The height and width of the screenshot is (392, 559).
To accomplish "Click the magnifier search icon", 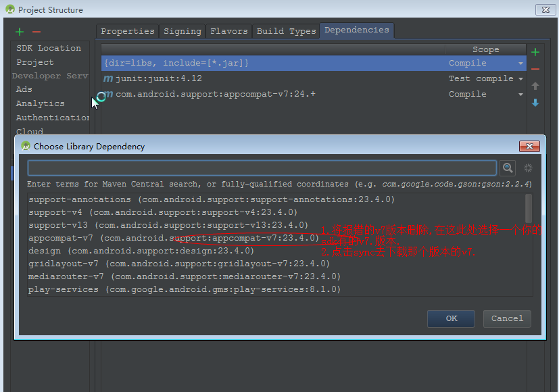I will tap(508, 168).
